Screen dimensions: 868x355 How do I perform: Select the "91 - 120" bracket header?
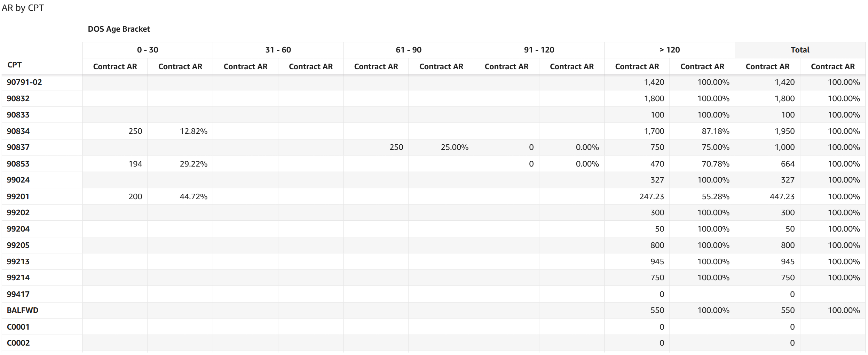coord(539,50)
